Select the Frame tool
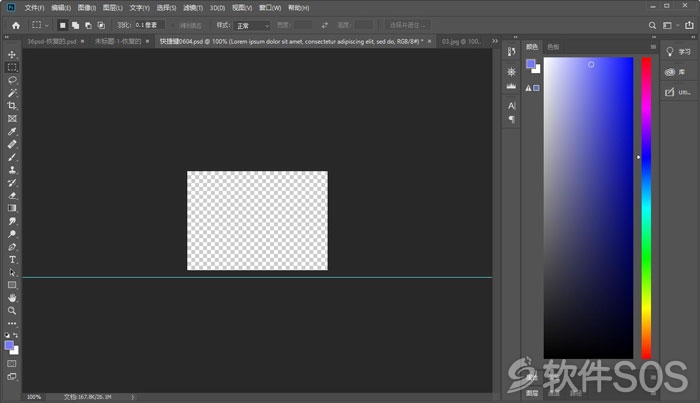Image resolution: width=700 pixels, height=403 pixels. pyautogui.click(x=12, y=119)
